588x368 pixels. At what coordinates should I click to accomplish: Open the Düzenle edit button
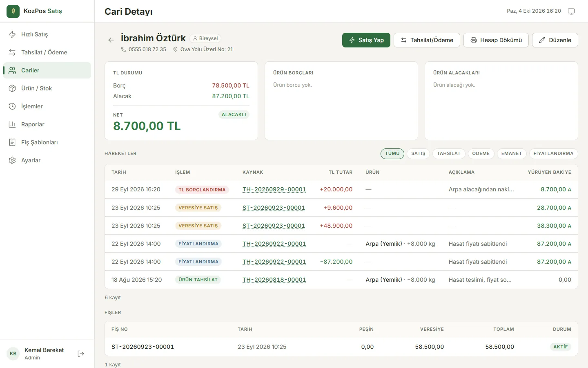click(555, 40)
